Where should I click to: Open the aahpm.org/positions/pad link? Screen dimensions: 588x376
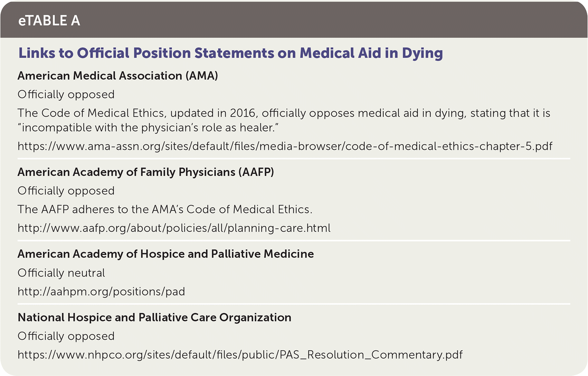pyautogui.click(x=101, y=291)
